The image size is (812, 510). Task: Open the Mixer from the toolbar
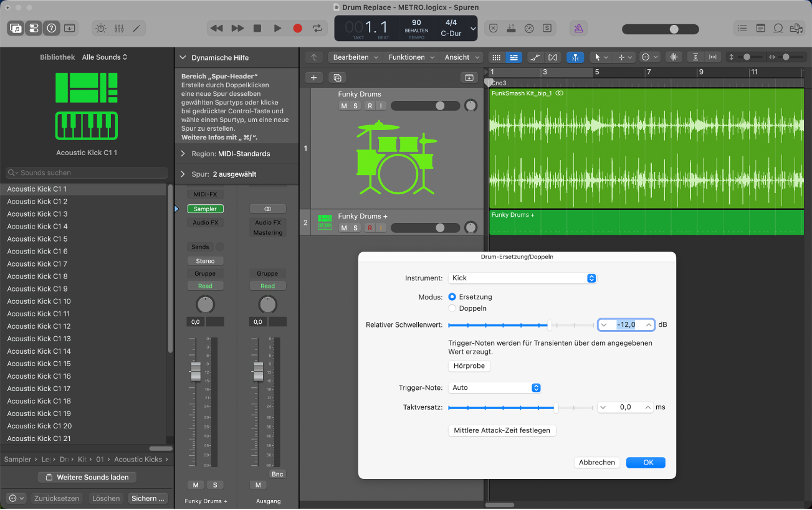[119, 28]
